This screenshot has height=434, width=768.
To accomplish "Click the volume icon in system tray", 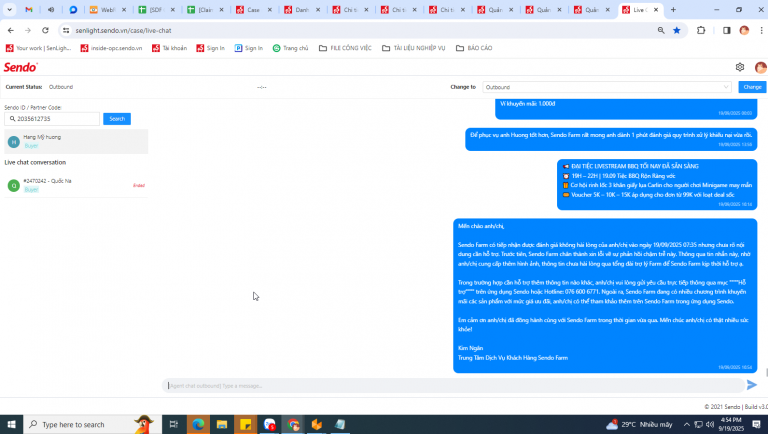I will pyautogui.click(x=710, y=424).
